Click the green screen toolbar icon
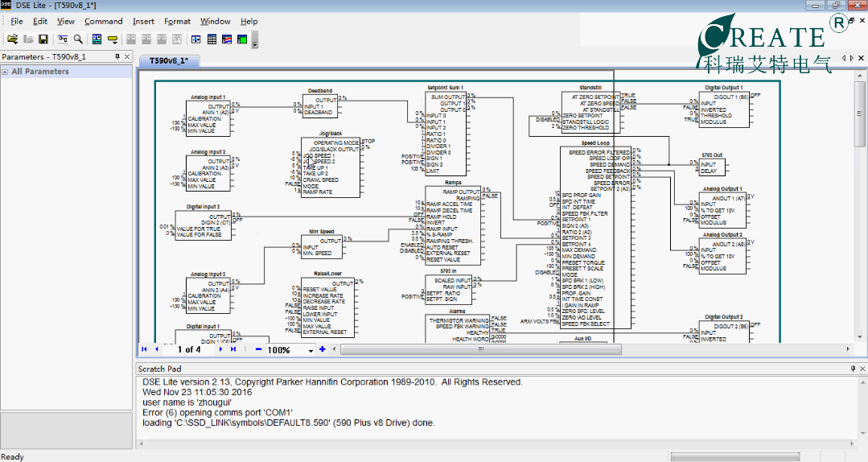 coord(242,39)
